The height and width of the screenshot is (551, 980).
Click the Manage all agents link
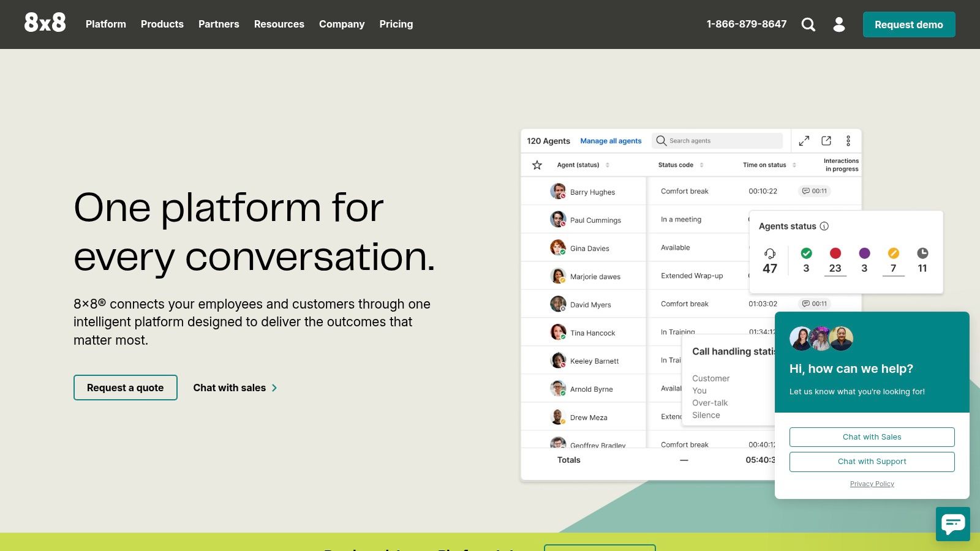click(x=611, y=141)
